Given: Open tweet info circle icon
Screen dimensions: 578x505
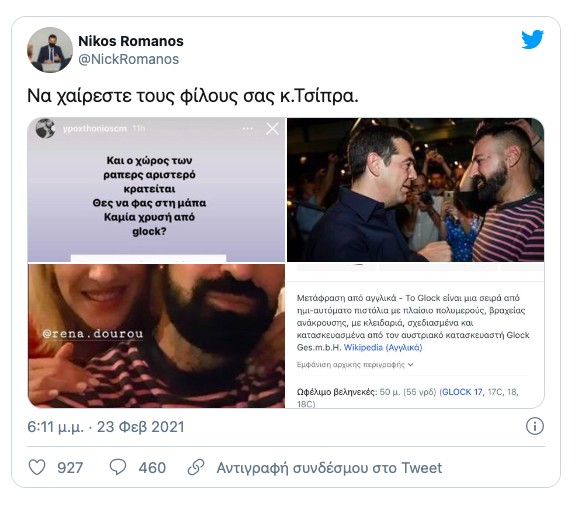Looking at the screenshot, I should (535, 426).
